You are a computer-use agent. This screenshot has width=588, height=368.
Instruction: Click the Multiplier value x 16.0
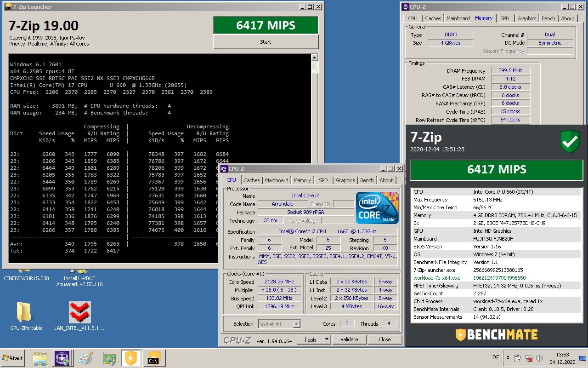[x=279, y=290]
